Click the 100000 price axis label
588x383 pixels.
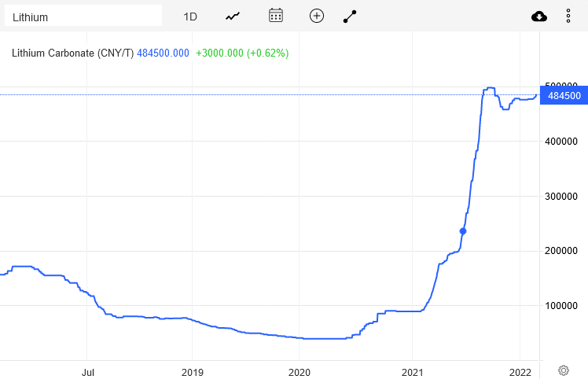pos(563,305)
